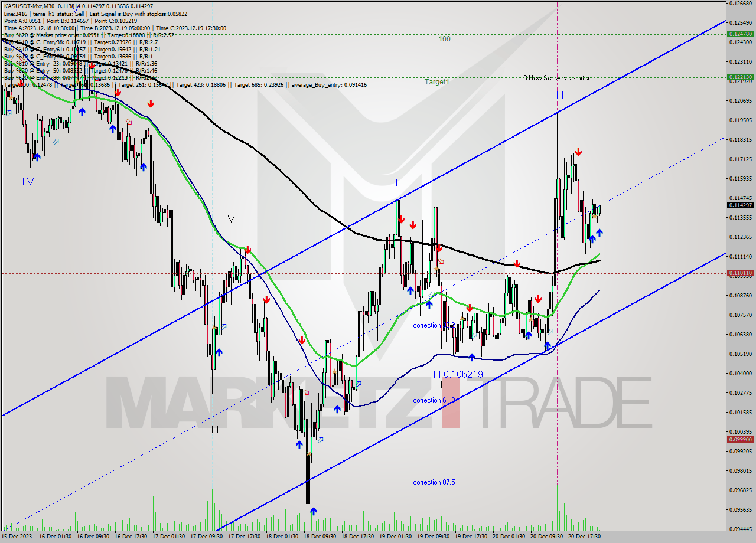Click the 0.106380 price axis label

pos(741,334)
